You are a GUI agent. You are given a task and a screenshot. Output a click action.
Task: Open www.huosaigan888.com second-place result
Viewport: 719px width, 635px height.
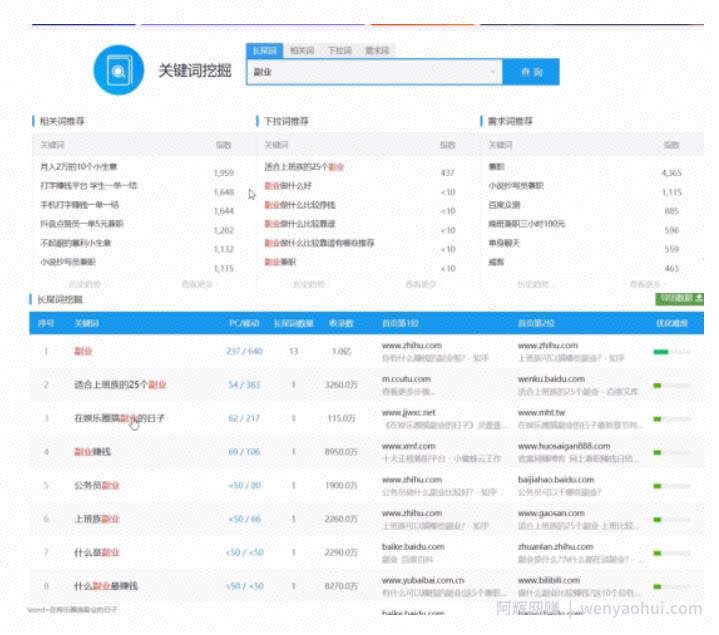pyautogui.click(x=564, y=446)
